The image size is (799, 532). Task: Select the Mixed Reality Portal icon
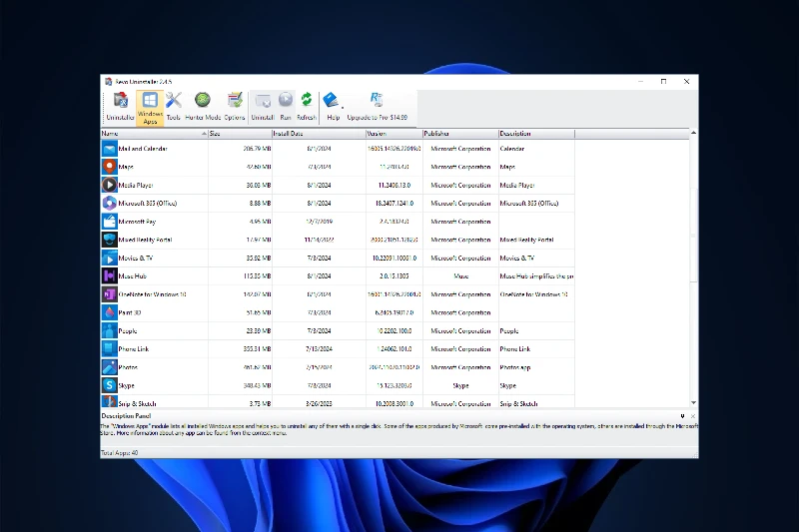[109, 240]
